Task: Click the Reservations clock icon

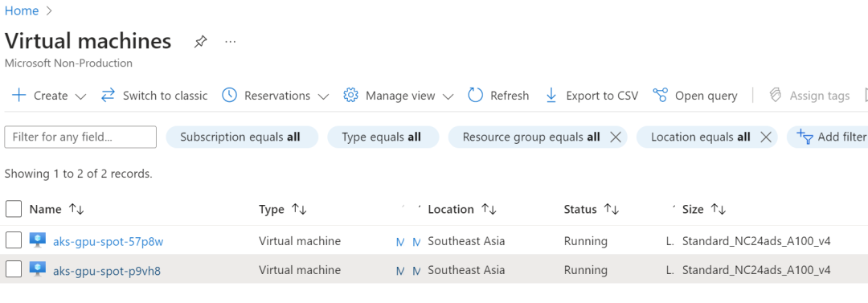Action: pyautogui.click(x=229, y=96)
